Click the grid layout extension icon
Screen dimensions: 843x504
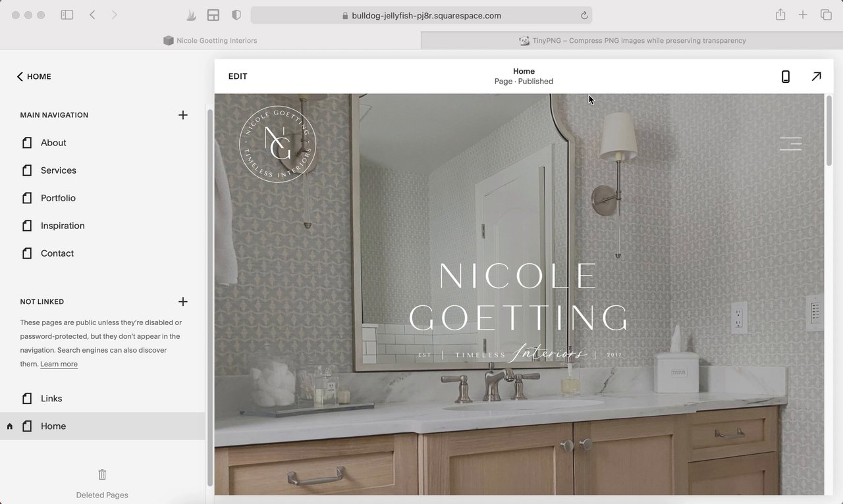[213, 15]
